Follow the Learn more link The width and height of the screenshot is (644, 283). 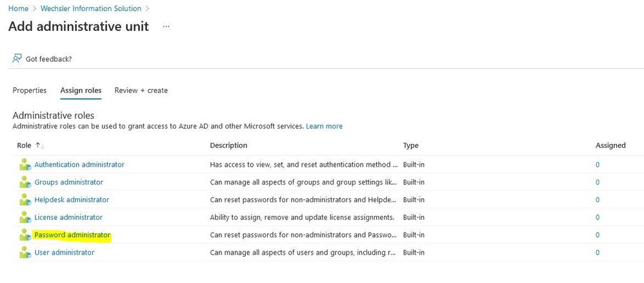324,126
